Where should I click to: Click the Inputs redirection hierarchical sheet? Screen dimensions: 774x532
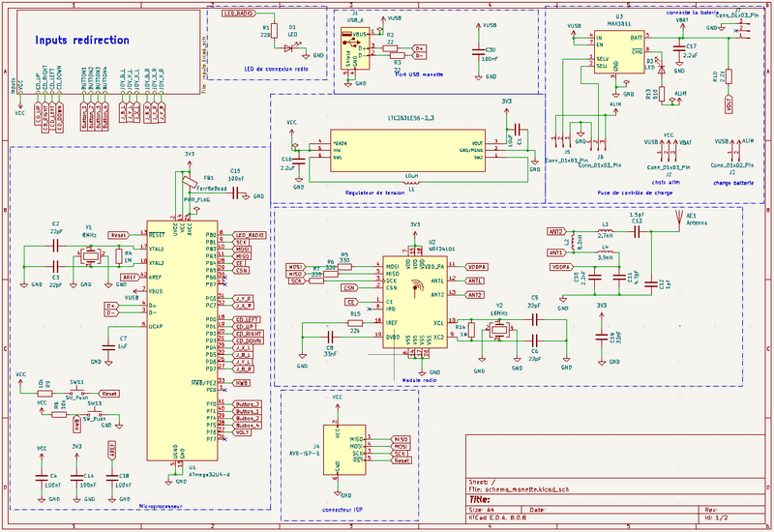[108, 51]
